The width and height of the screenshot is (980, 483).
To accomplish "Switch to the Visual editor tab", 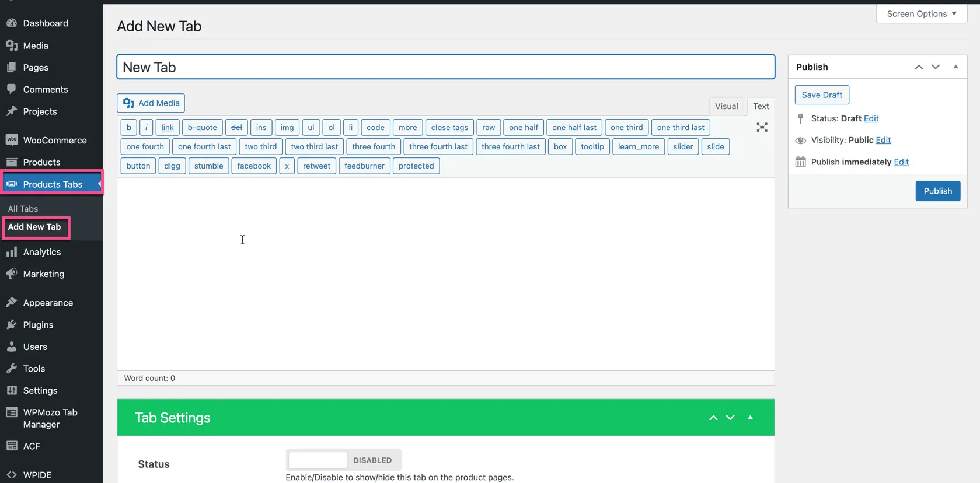I will (726, 106).
